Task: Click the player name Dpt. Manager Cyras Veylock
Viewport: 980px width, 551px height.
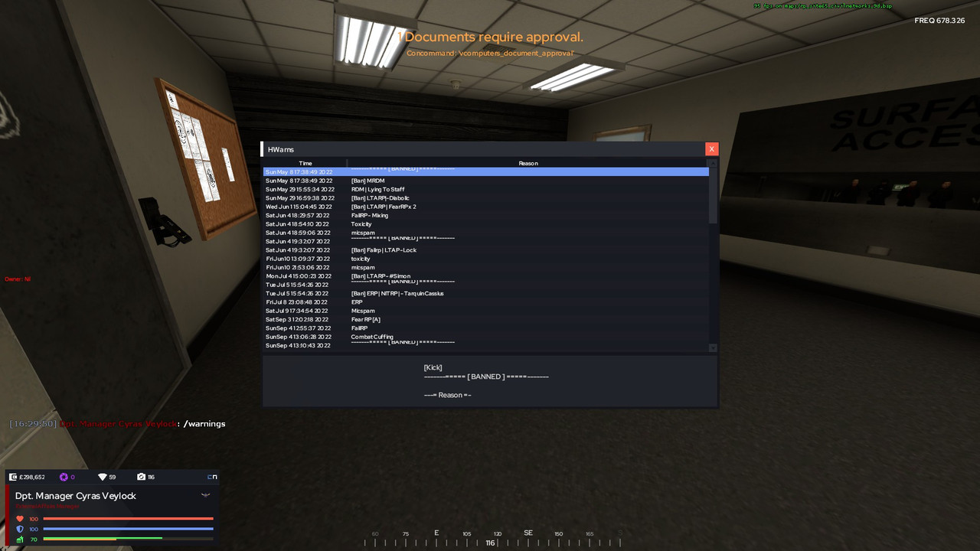Action: tap(76, 496)
